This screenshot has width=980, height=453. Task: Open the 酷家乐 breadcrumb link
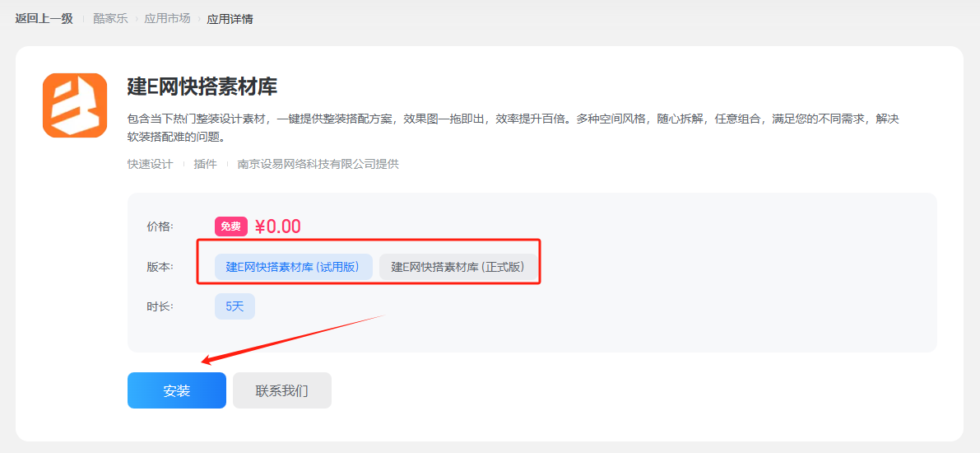[x=110, y=18]
